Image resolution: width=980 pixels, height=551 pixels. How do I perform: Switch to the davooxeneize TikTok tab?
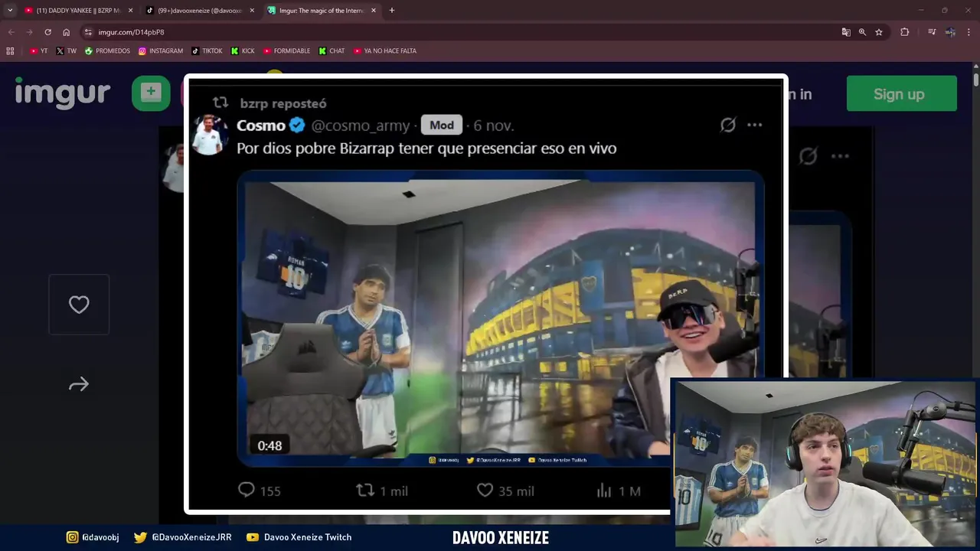tap(201, 11)
